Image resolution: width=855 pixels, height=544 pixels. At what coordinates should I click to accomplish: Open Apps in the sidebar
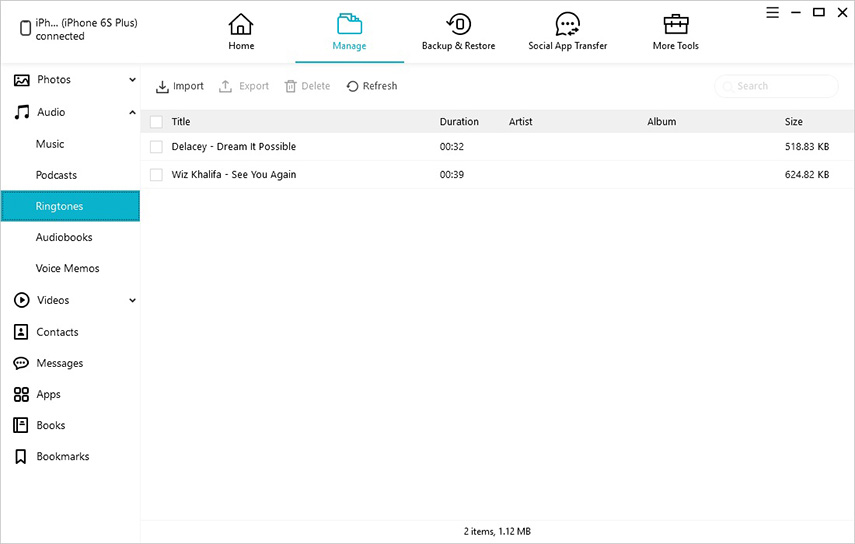tap(49, 395)
